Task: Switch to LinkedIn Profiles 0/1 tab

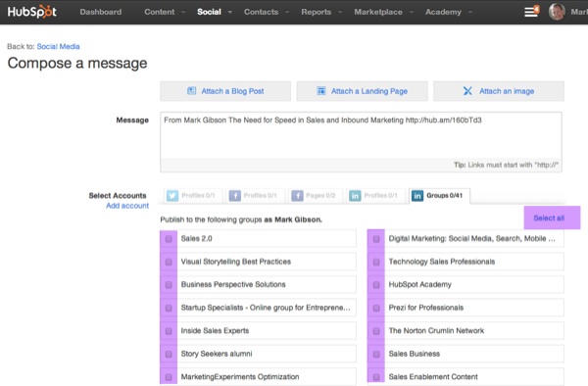Action: click(375, 196)
